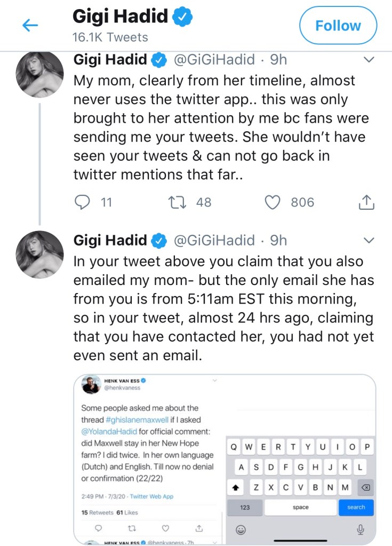Share the first Gigi Hadid tweet
Image resolution: width=392 pixels, height=546 pixels.
366,202
